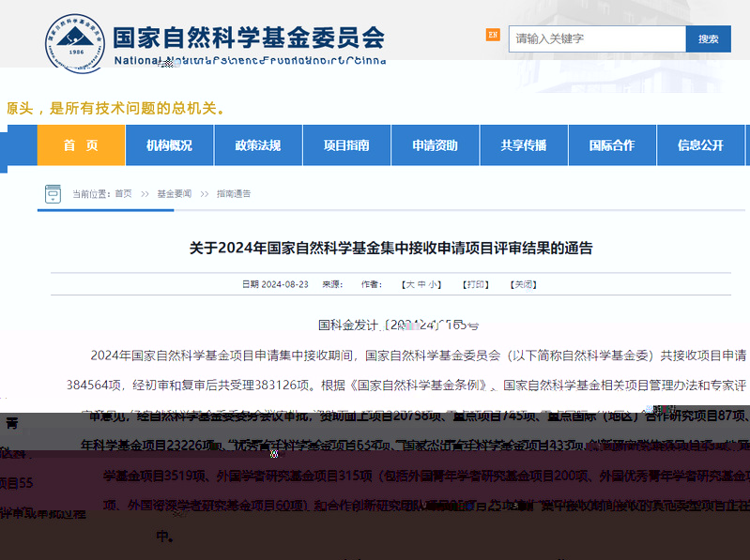Click the 关闭 close page link
This screenshot has width=750, height=560.
pos(523,284)
